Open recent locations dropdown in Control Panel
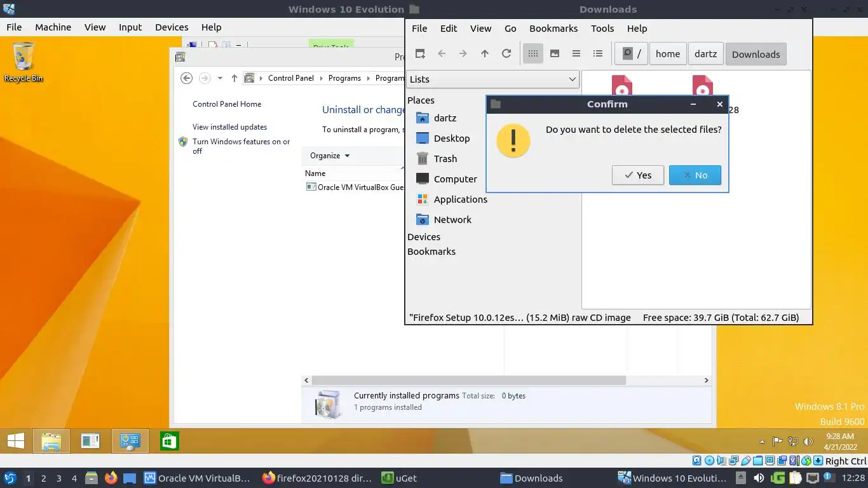The height and width of the screenshot is (488, 868). pyautogui.click(x=220, y=78)
